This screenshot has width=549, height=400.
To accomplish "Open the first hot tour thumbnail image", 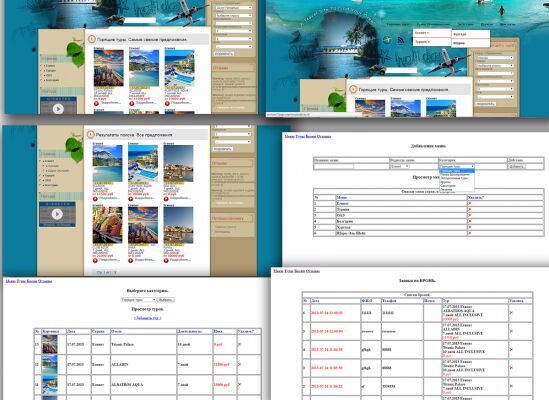I will (109, 68).
